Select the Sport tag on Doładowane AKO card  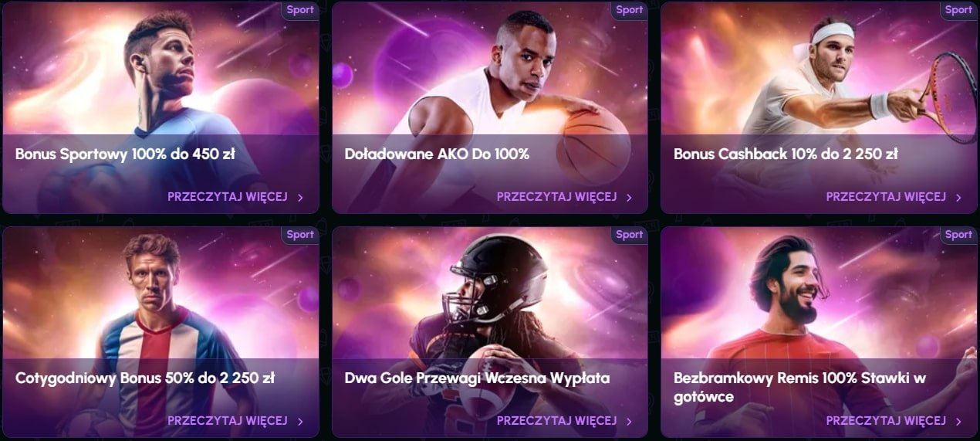[x=629, y=10]
